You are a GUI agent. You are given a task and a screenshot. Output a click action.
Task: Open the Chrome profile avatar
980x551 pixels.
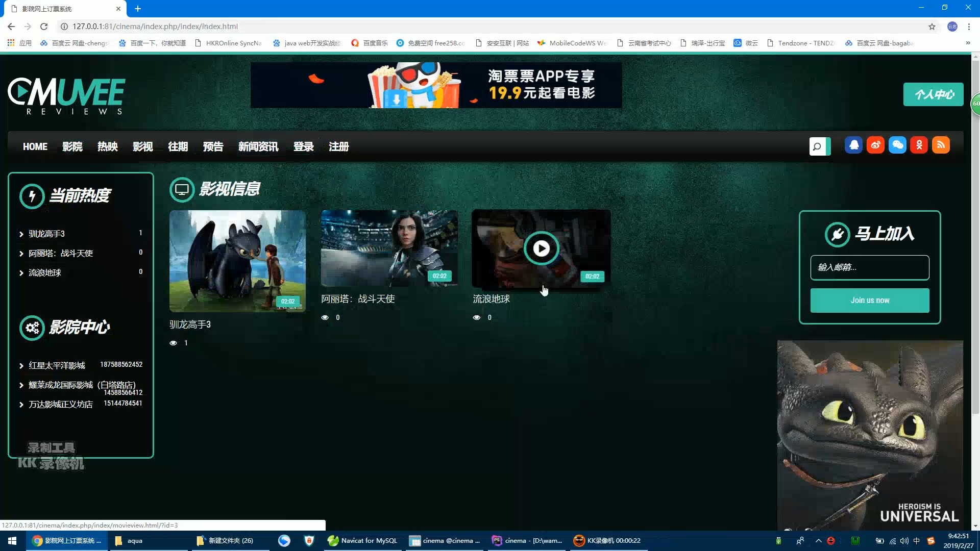click(x=952, y=27)
